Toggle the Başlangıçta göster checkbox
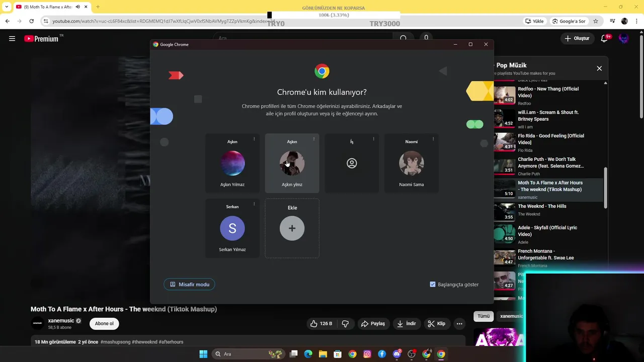The image size is (644, 362). click(x=433, y=285)
